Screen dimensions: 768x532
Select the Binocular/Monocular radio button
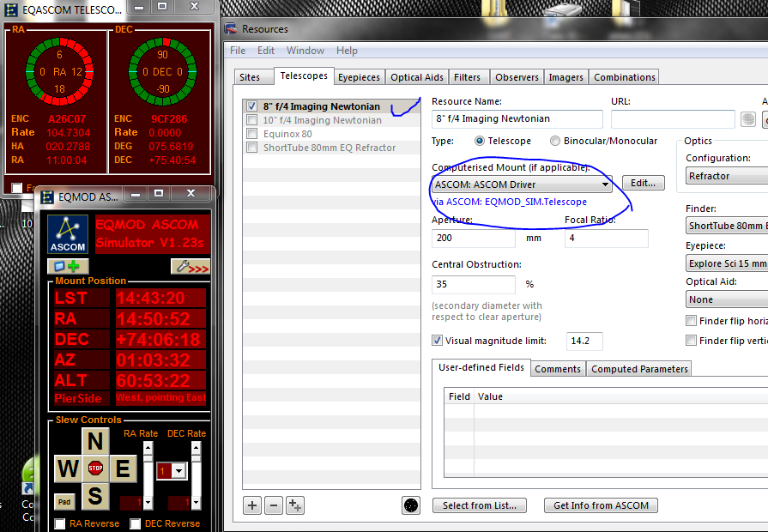(555, 141)
